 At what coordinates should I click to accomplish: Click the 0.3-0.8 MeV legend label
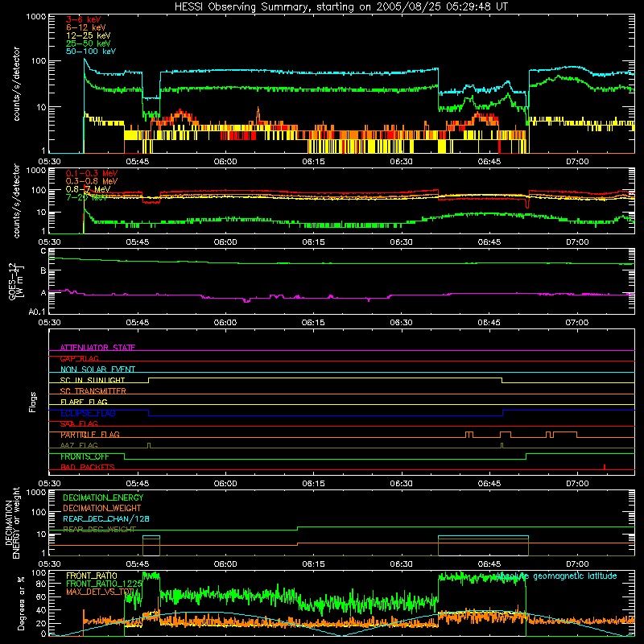(x=92, y=181)
